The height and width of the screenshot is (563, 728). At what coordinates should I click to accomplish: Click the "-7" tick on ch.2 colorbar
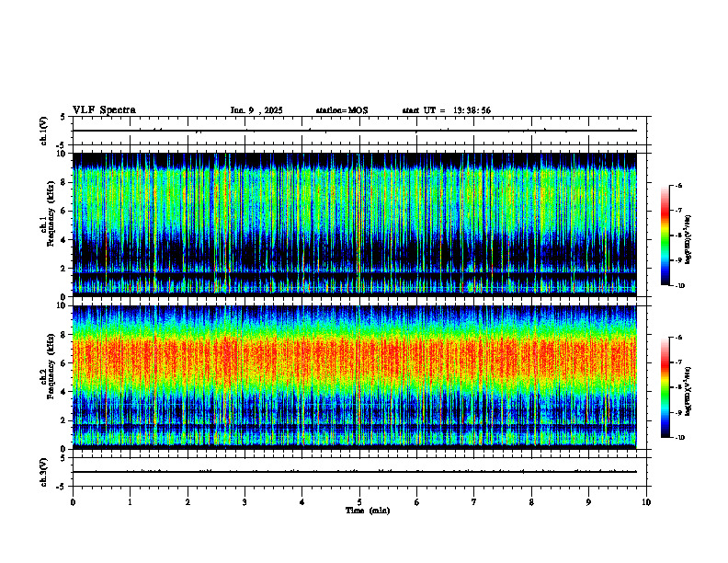point(678,362)
